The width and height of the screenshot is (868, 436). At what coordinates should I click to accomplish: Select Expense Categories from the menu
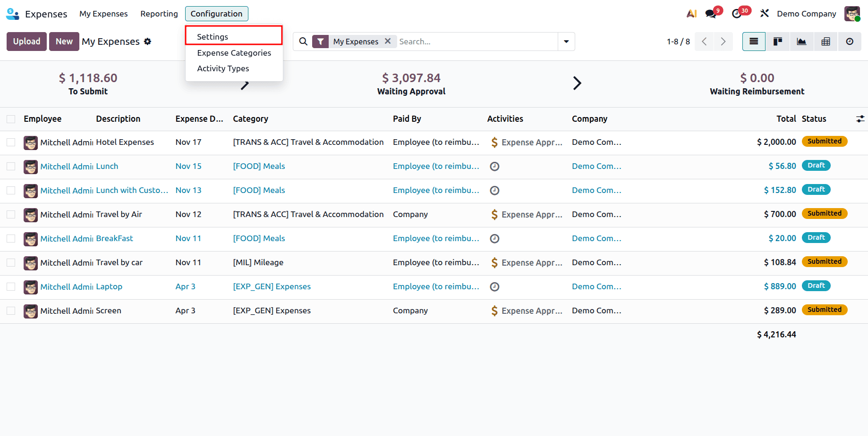pyautogui.click(x=234, y=53)
